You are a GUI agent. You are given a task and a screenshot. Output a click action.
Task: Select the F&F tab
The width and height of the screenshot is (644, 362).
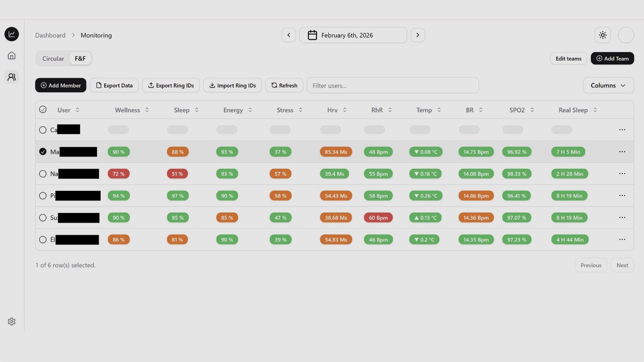click(x=80, y=58)
